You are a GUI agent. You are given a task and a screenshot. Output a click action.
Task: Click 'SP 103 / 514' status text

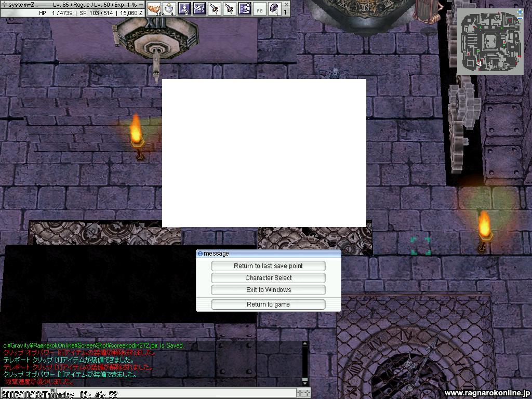[96, 13]
